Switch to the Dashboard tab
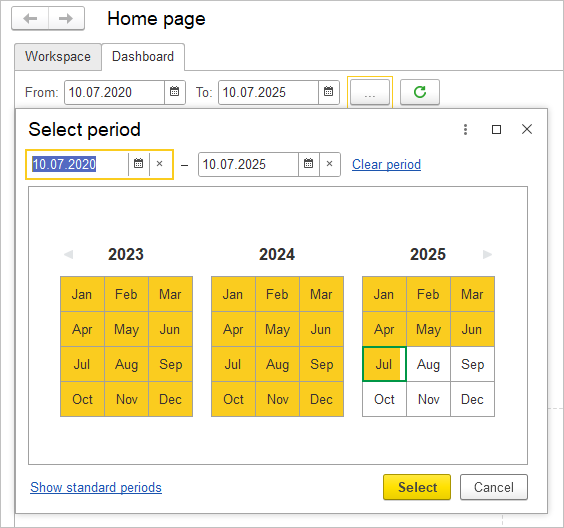The image size is (564, 528). [x=143, y=57]
